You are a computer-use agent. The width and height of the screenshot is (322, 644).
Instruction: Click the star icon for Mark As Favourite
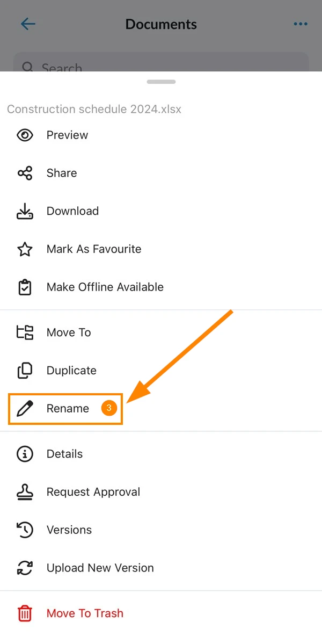coord(25,249)
